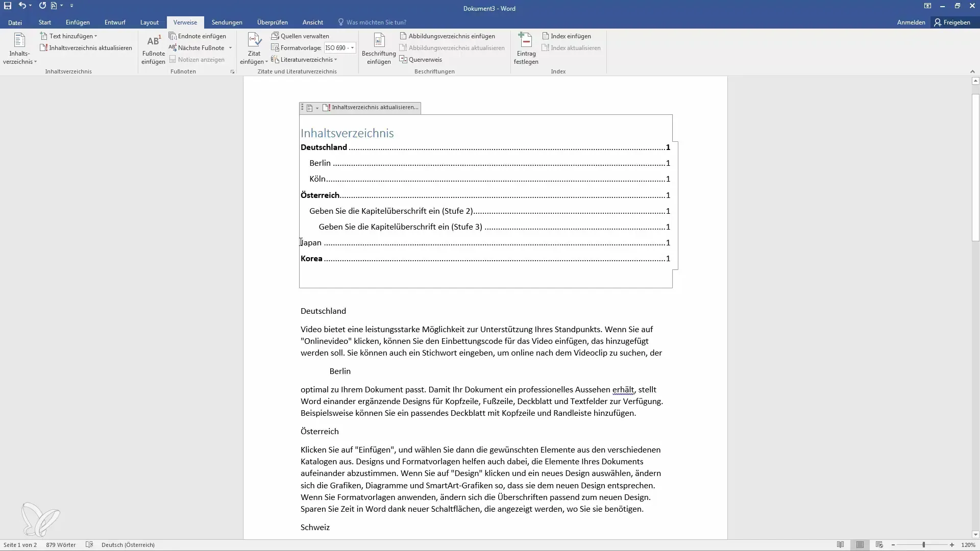Zoom in with the plus button
The width and height of the screenshot is (980, 551).
(x=952, y=545)
